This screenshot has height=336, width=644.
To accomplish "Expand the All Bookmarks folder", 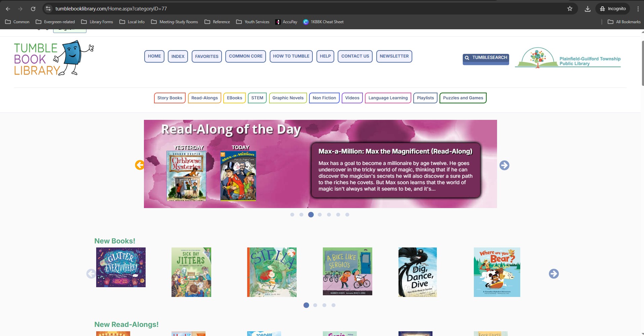I will pos(624,22).
